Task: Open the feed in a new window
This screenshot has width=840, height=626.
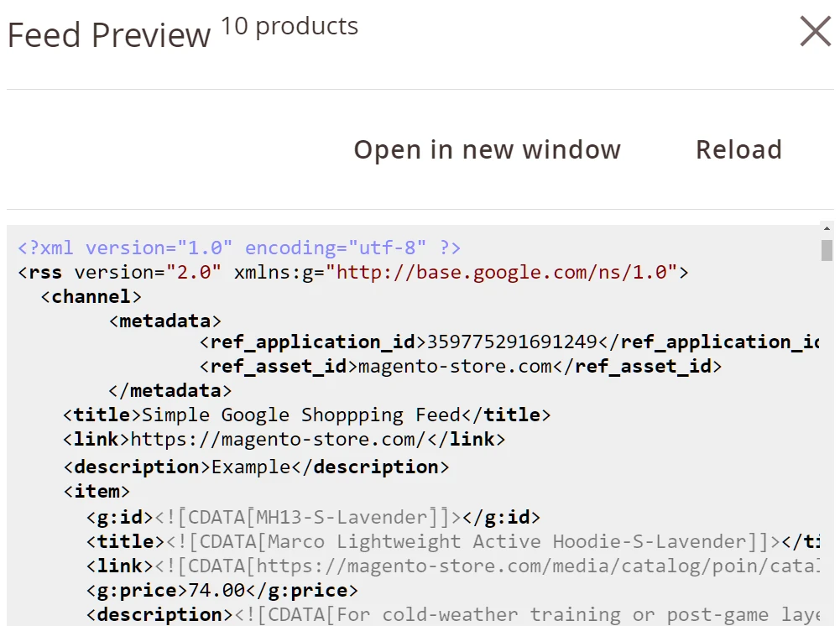Action: 487,149
